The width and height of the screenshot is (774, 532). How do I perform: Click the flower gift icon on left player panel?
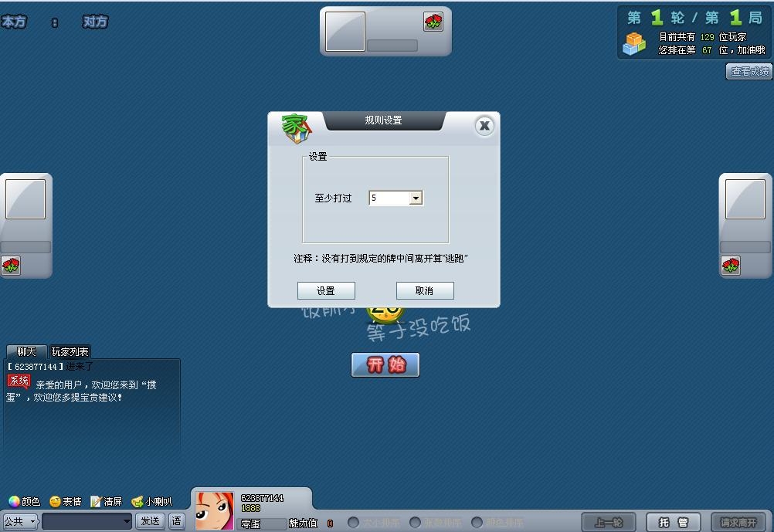tap(11, 266)
